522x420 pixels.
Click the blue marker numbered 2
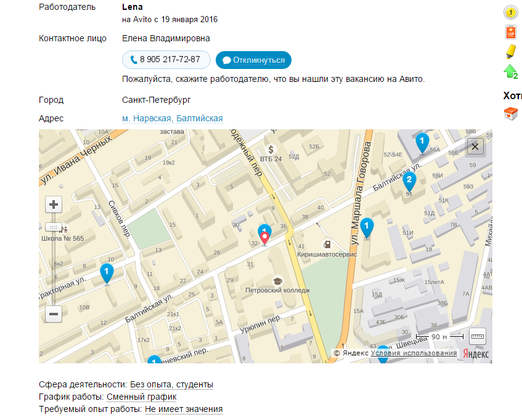pos(409,181)
